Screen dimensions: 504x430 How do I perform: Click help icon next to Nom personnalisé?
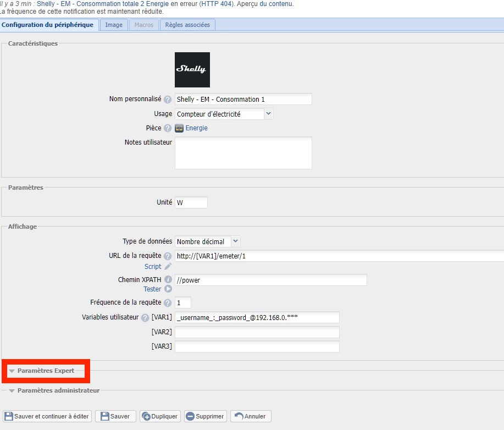pyautogui.click(x=168, y=100)
